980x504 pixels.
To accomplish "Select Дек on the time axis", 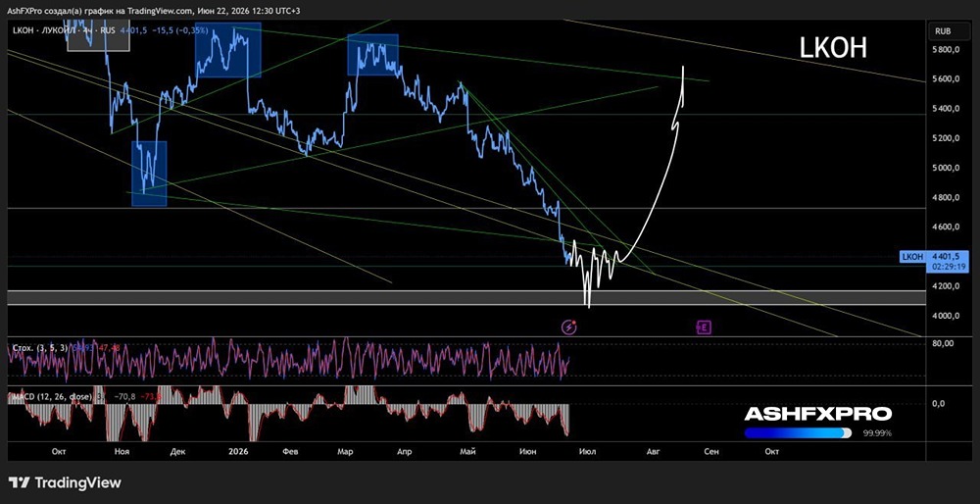I will pos(178,451).
